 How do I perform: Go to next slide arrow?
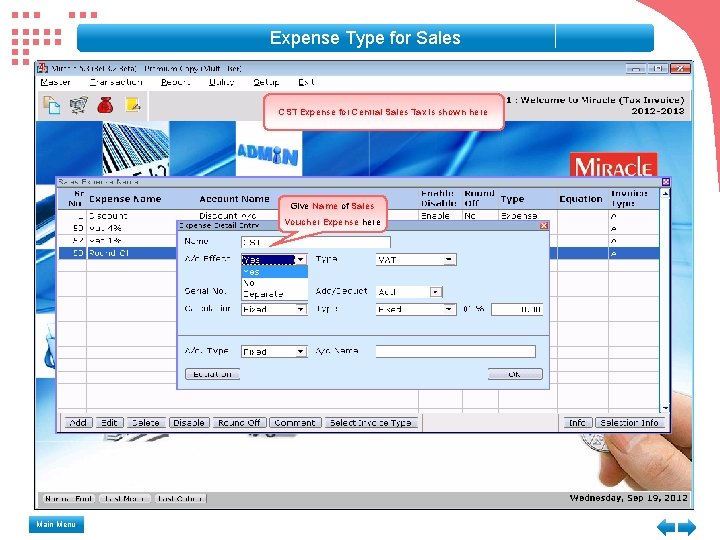click(687, 527)
